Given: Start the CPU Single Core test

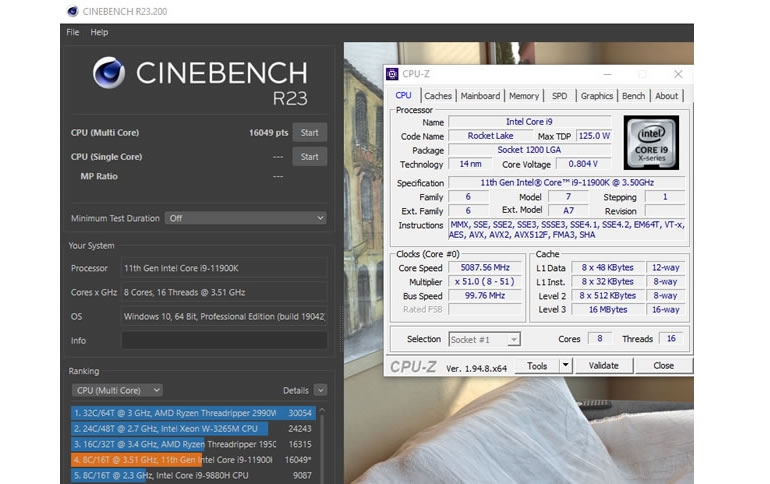Looking at the screenshot, I should (x=309, y=157).
